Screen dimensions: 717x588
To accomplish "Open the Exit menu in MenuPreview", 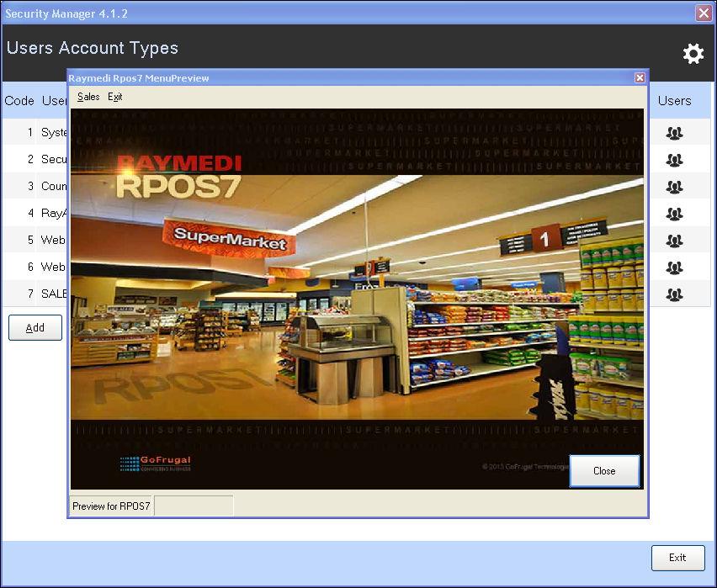I will tap(114, 97).
